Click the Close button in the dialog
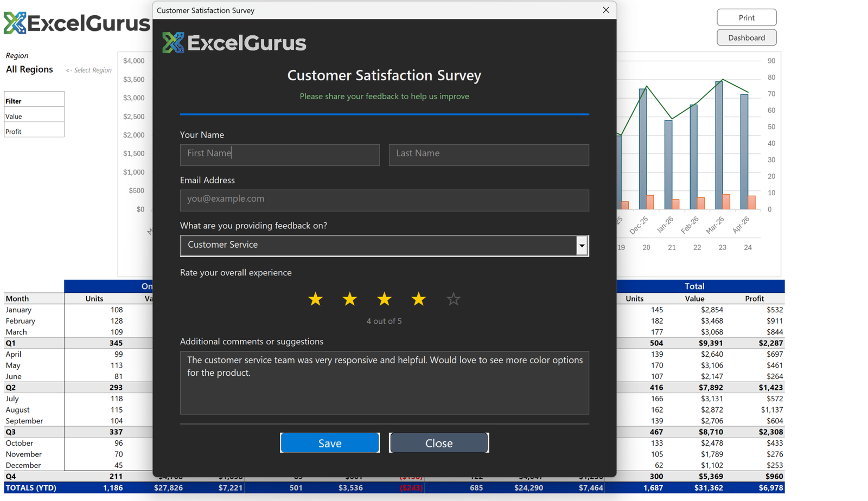Screen dimensions: 868x501 click(x=438, y=442)
